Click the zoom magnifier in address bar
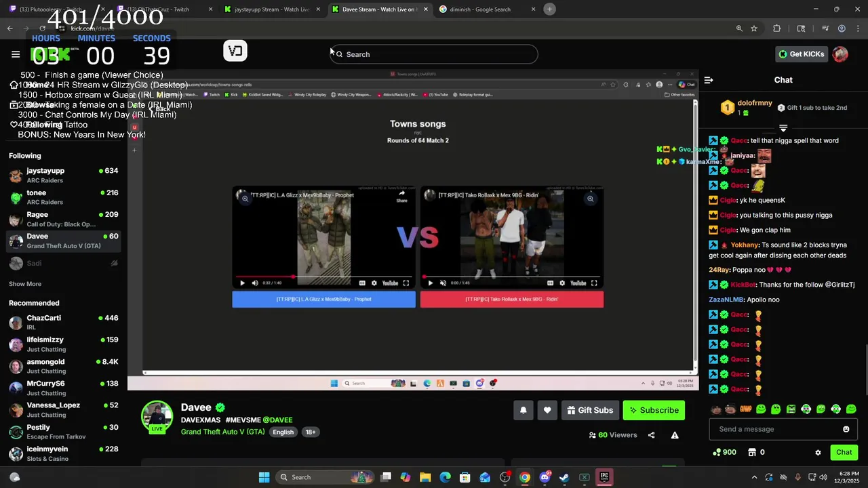This screenshot has width=868, height=488. pos(739,28)
